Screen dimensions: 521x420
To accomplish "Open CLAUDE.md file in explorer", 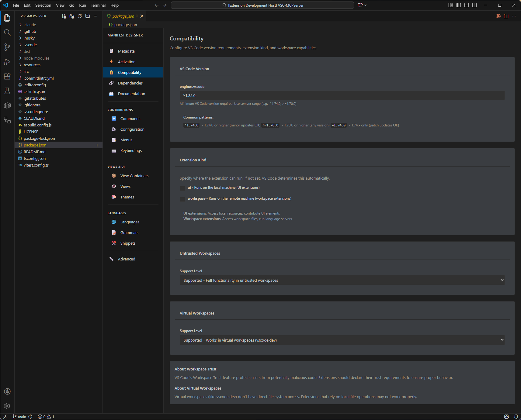I will tap(58, 118).
